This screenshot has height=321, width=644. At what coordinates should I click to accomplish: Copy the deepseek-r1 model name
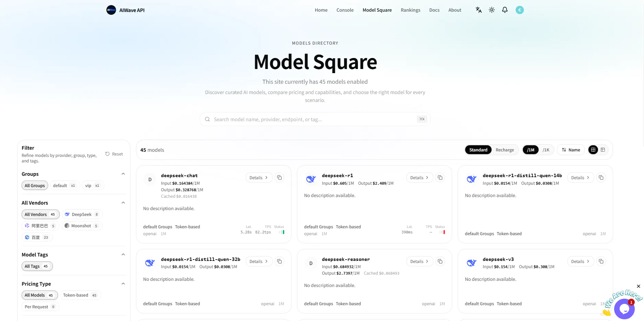(x=440, y=177)
